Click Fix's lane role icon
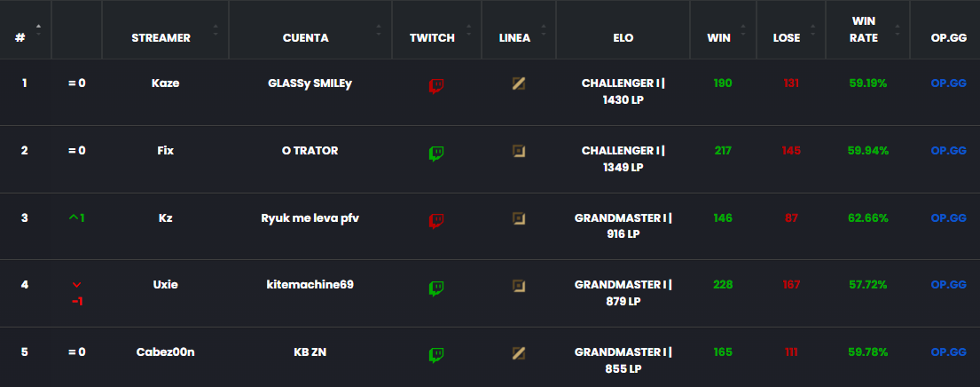Image resolution: width=980 pixels, height=387 pixels. click(518, 151)
